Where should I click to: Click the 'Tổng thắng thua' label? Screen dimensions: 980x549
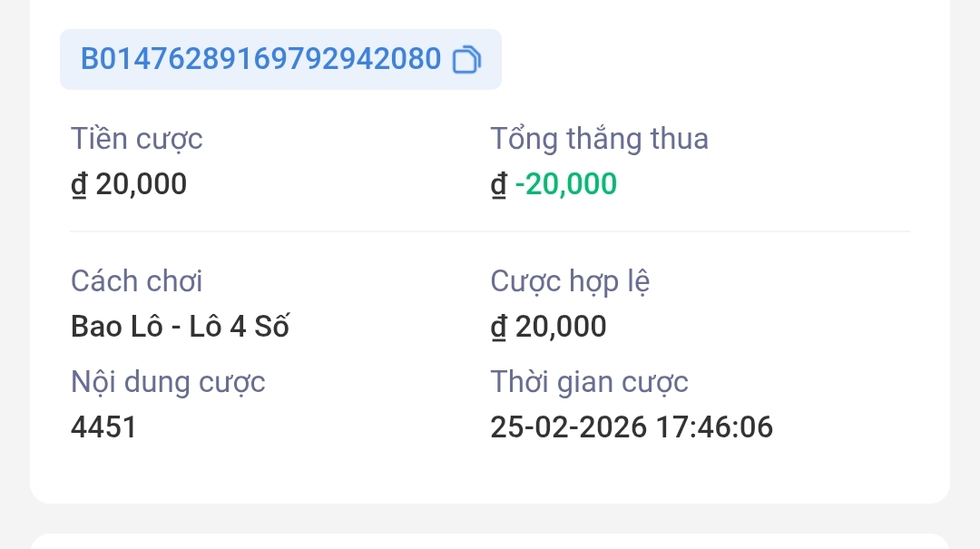tap(599, 139)
